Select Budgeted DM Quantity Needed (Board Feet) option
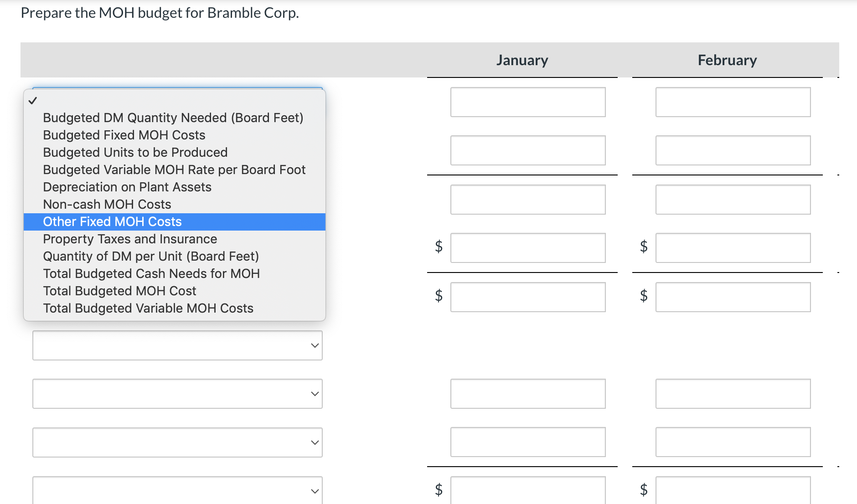Image resolution: width=857 pixels, height=504 pixels. [x=173, y=118]
